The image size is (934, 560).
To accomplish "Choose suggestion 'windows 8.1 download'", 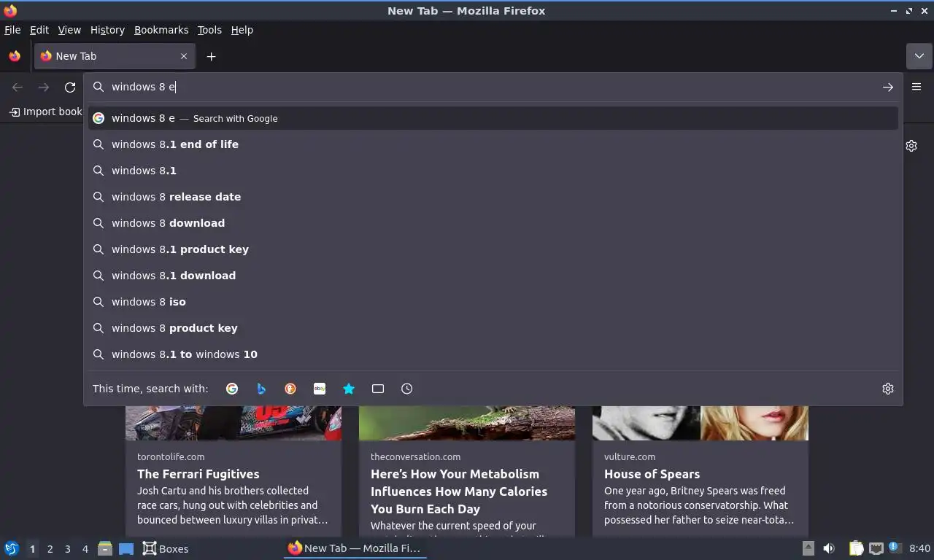I will [493, 276].
